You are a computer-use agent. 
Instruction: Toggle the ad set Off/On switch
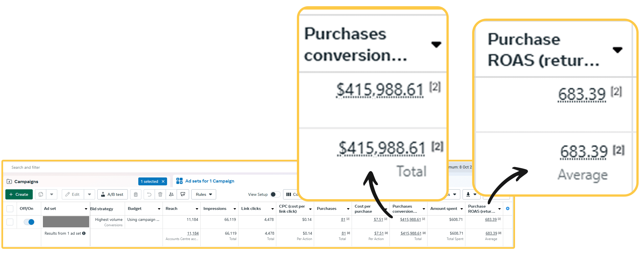[29, 222]
